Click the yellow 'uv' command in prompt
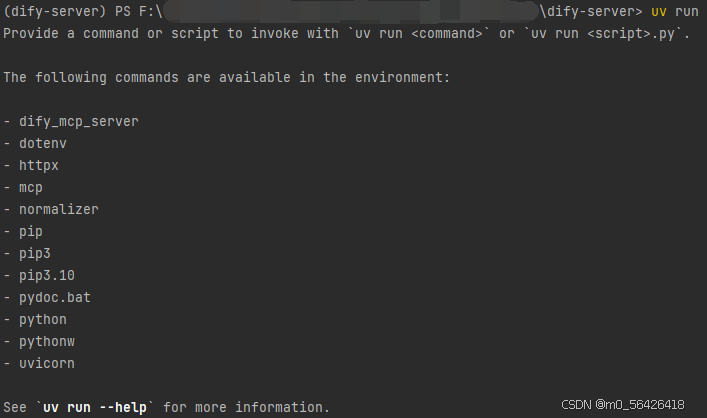The height and width of the screenshot is (418, 707). pyautogui.click(x=659, y=12)
